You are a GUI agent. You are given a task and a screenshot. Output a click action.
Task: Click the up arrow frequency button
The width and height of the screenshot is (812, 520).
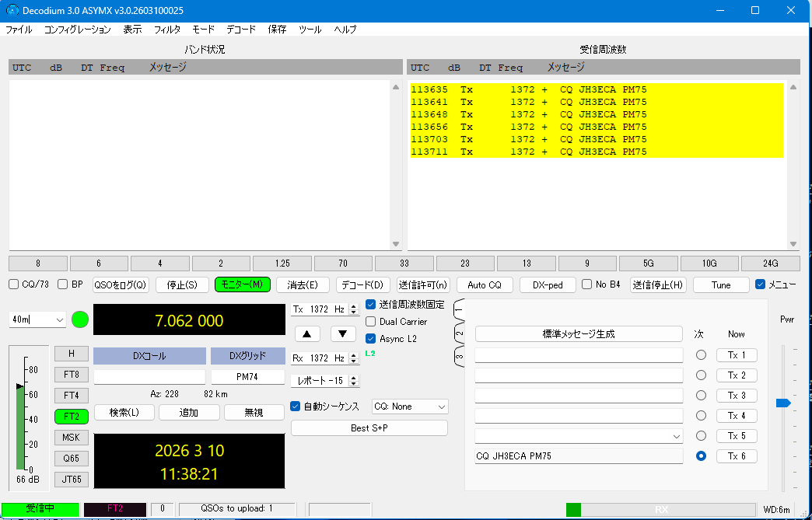[307, 333]
